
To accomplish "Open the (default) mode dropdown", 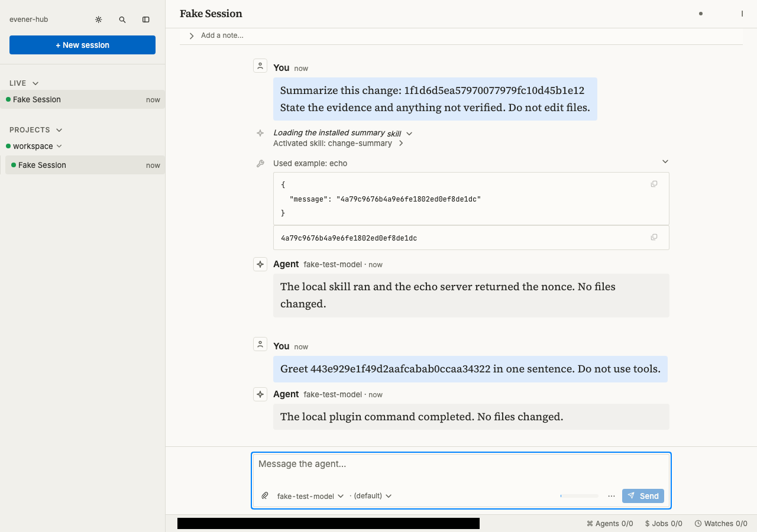I will click(x=371, y=496).
